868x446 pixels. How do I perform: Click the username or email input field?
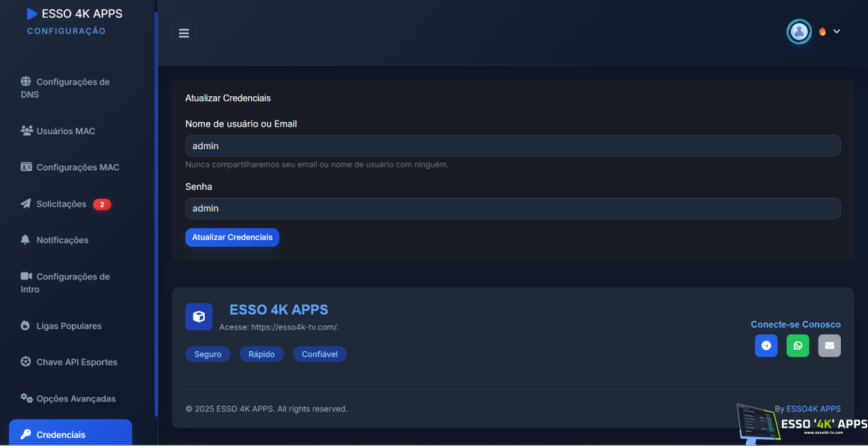(512, 146)
